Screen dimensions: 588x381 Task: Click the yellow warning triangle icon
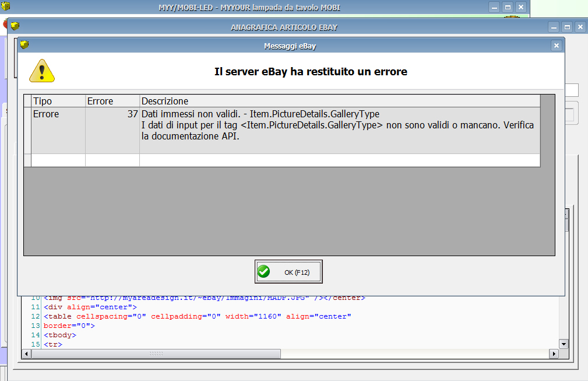tap(42, 71)
